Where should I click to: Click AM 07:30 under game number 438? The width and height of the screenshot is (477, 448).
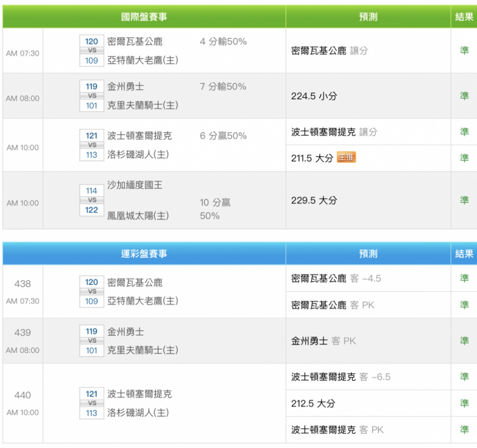pyautogui.click(x=22, y=301)
